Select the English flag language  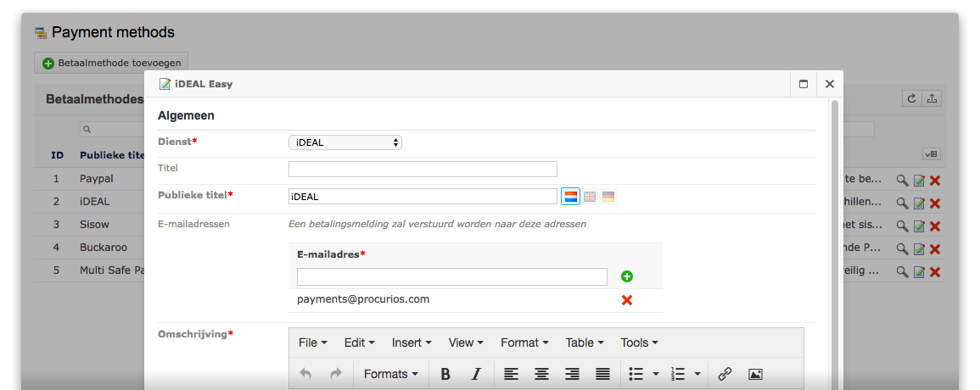[x=590, y=197]
